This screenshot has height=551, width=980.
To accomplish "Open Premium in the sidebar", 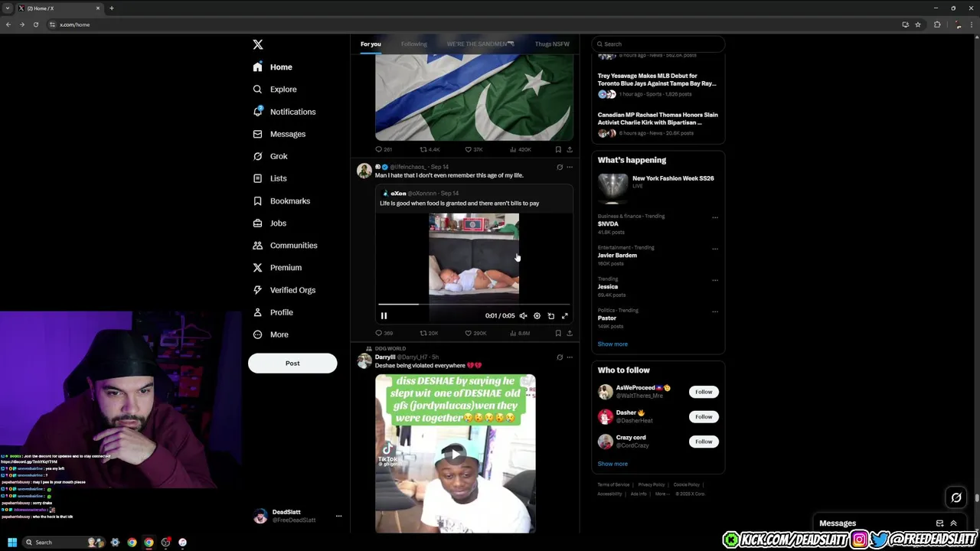I will click(x=277, y=268).
